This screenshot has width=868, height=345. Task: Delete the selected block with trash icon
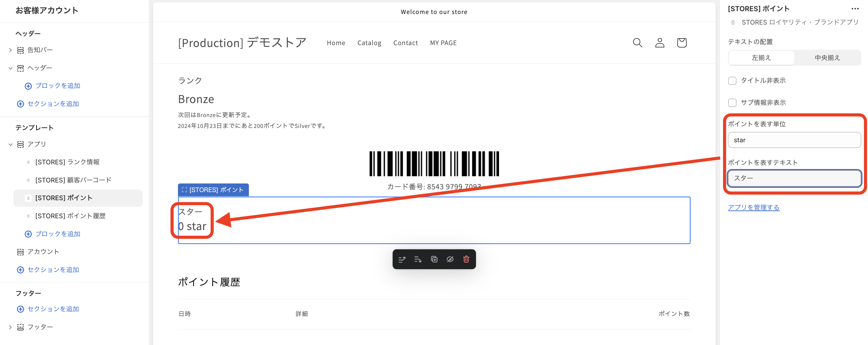[x=467, y=259]
